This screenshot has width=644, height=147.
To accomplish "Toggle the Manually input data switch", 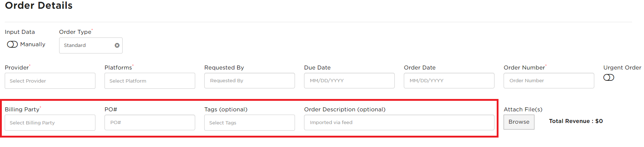I will [x=12, y=44].
